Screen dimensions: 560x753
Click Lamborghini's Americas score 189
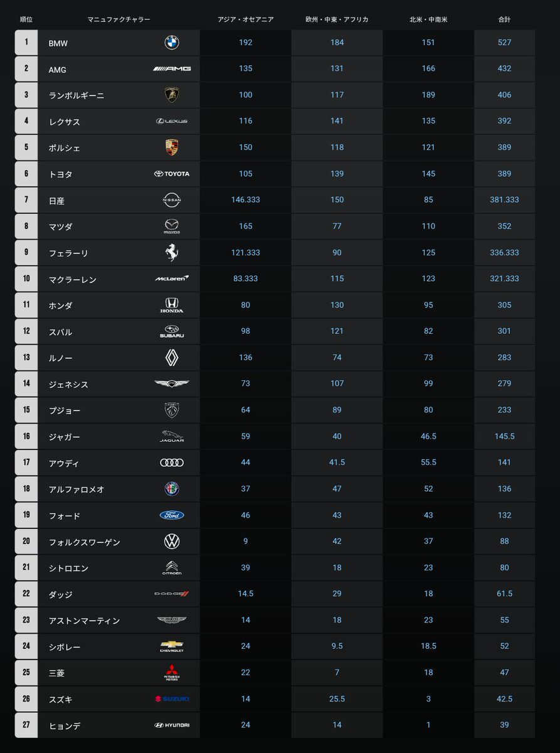click(428, 95)
